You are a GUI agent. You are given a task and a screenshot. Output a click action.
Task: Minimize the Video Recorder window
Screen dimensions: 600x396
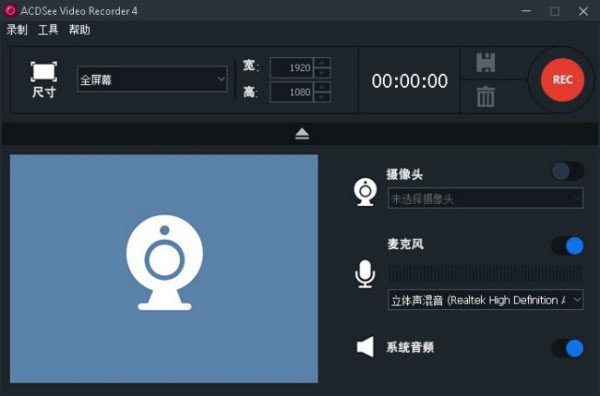(x=527, y=11)
